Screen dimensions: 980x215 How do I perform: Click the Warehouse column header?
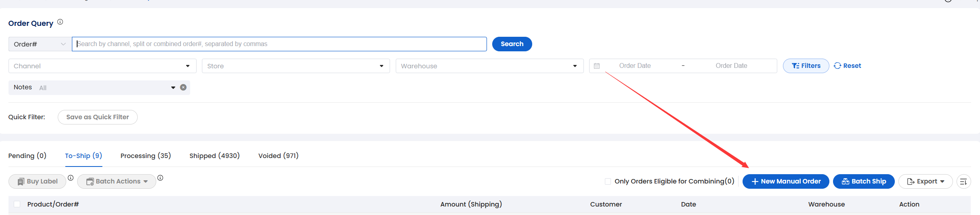click(x=826, y=204)
